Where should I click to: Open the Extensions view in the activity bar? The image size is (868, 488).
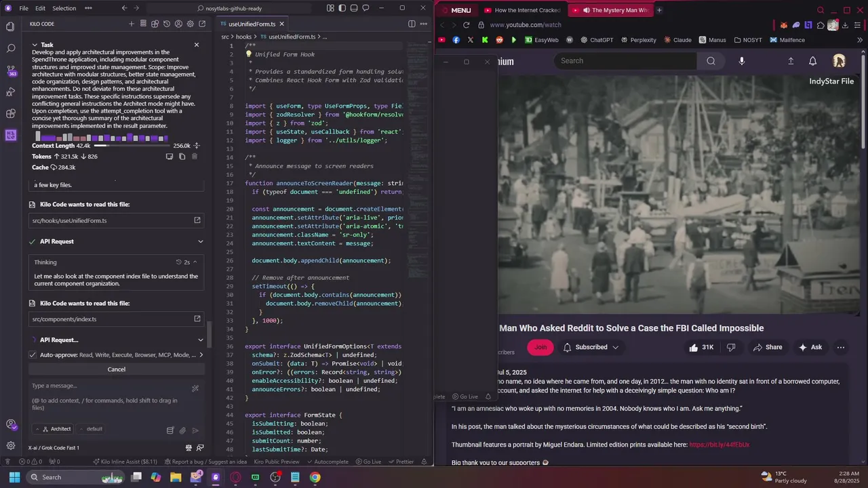10,114
